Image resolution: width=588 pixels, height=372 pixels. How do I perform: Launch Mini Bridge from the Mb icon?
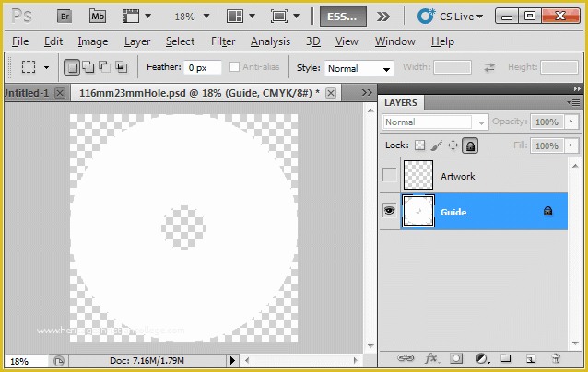pyautogui.click(x=98, y=17)
